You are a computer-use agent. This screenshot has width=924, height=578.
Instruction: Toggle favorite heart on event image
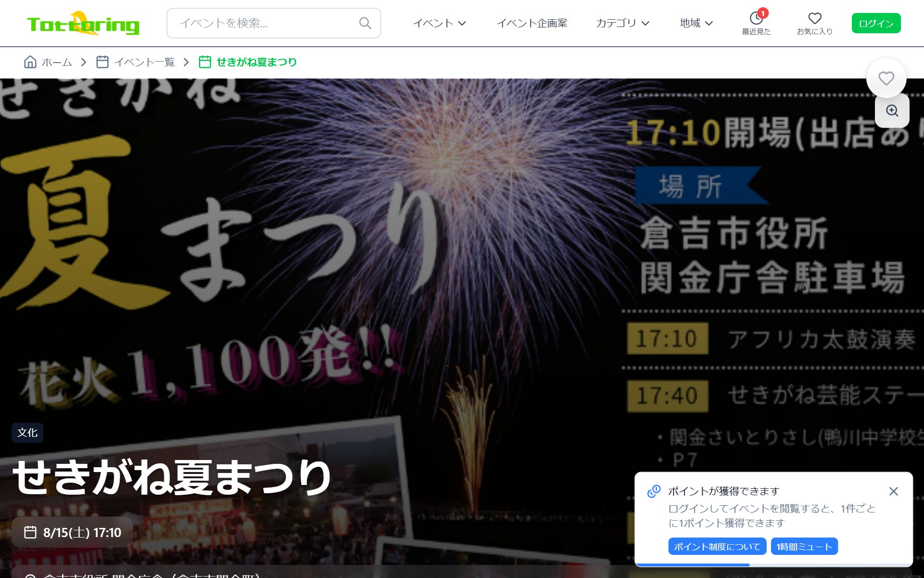pos(886,78)
